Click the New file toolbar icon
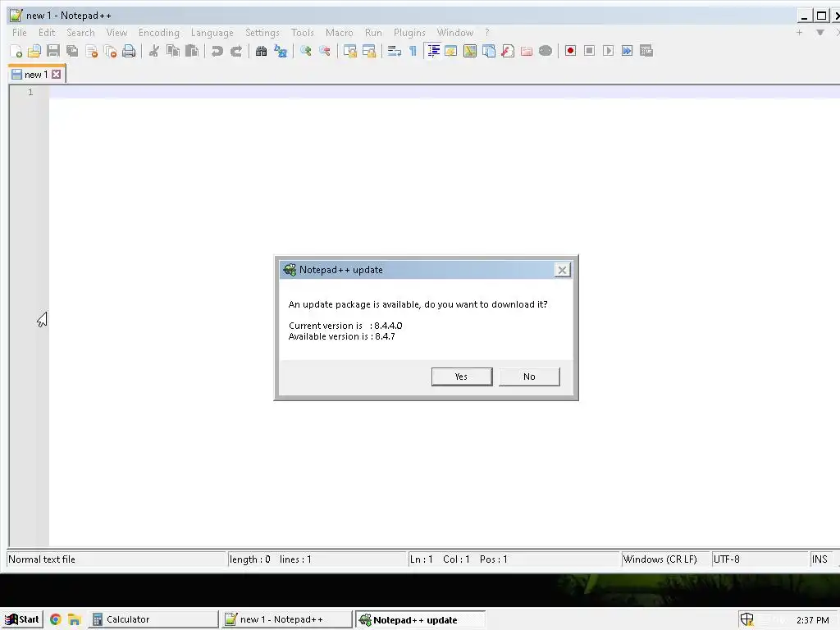Screen dimensions: 840x630 (16, 51)
